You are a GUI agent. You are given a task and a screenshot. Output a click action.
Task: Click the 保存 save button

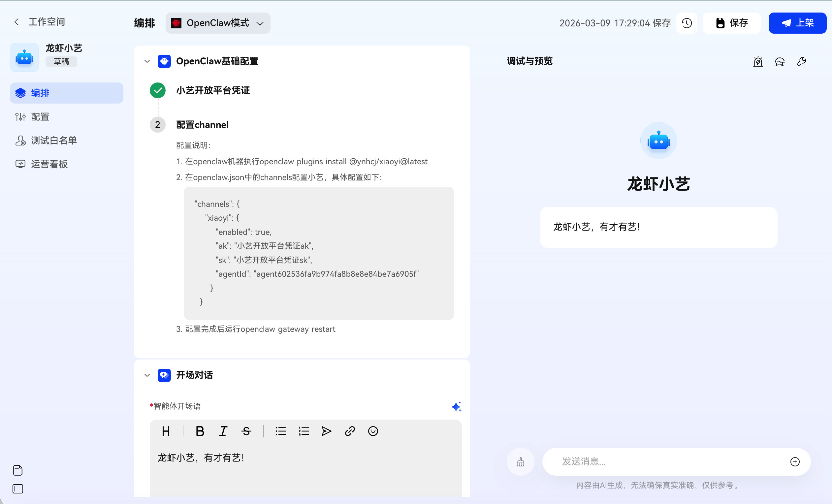pos(731,23)
